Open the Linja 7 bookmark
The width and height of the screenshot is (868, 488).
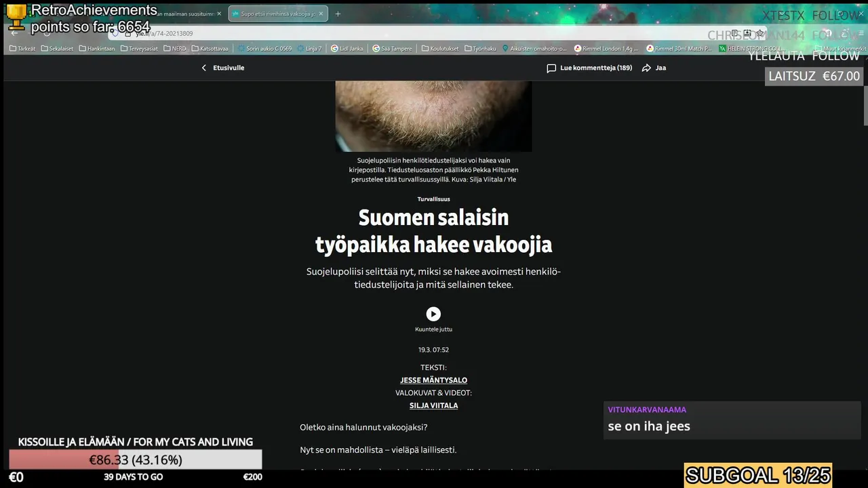coord(309,49)
